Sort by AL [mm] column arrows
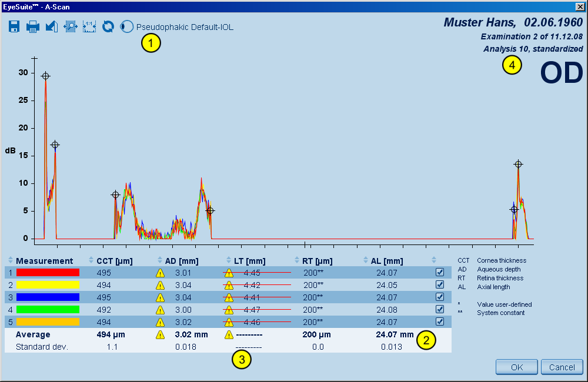The width and height of the screenshot is (588, 382). pos(365,261)
